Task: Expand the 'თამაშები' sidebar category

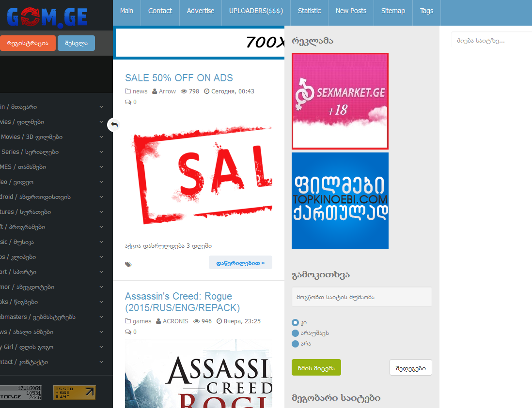Action: (101, 166)
